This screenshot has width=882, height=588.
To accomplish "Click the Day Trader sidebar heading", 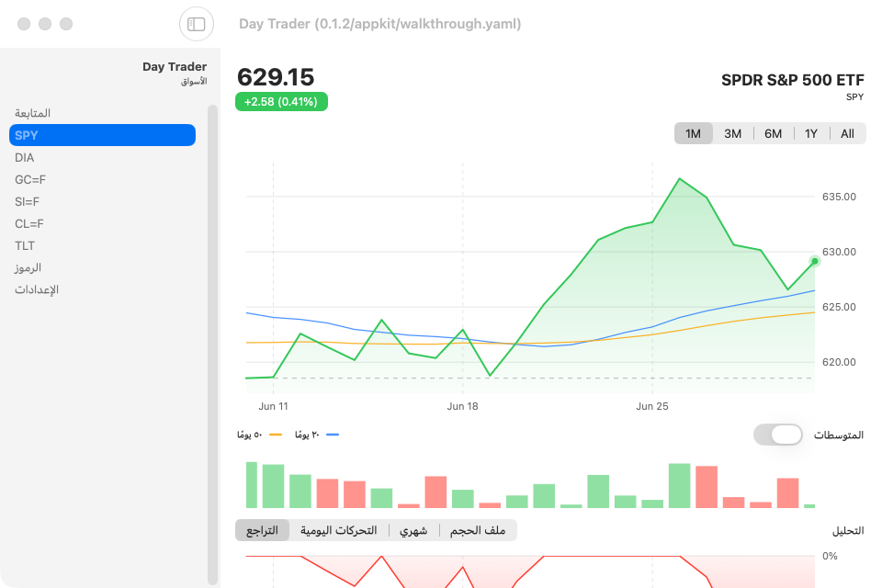I will coord(175,66).
